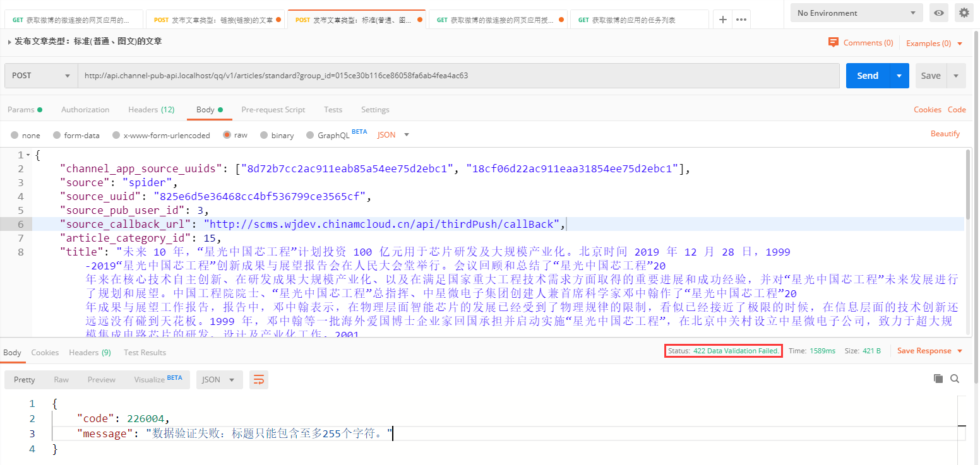Image resolution: width=980 pixels, height=465 pixels.
Task: Open the manage environments gear icon
Action: point(964,13)
